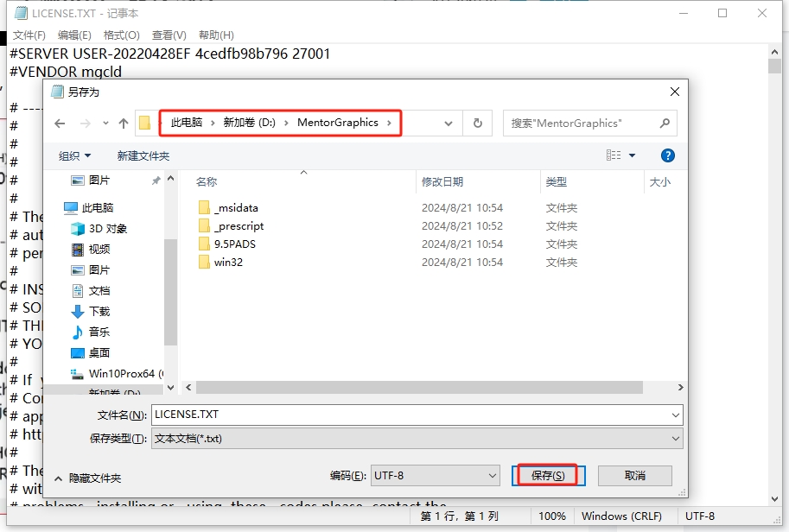
Task: Click the Forward arrow in Save As dialog
Action: pos(86,123)
